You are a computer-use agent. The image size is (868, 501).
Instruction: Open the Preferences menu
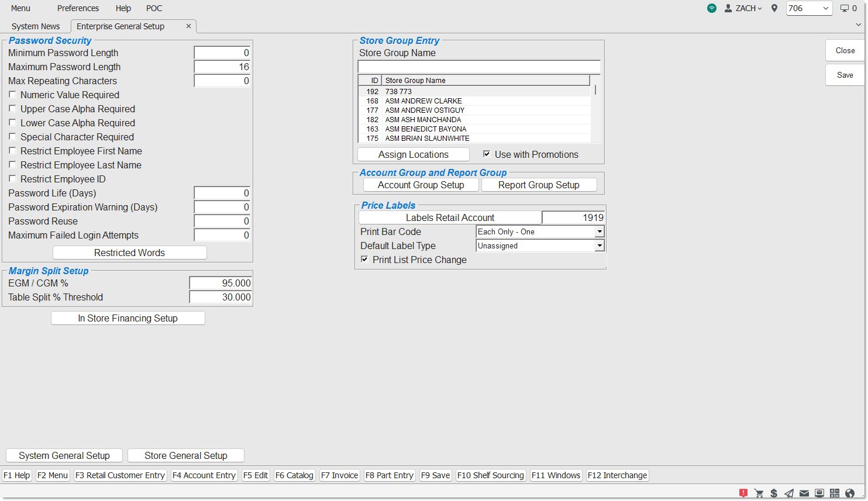pos(78,8)
